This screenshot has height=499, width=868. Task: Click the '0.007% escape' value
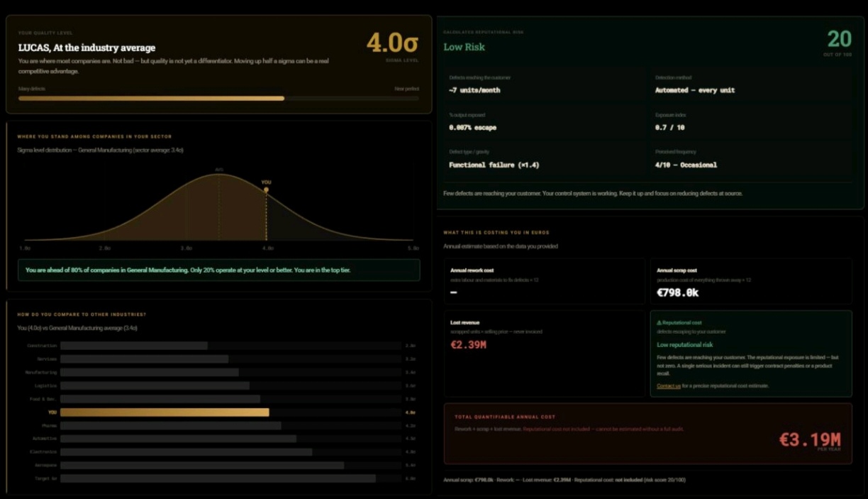pyautogui.click(x=473, y=128)
